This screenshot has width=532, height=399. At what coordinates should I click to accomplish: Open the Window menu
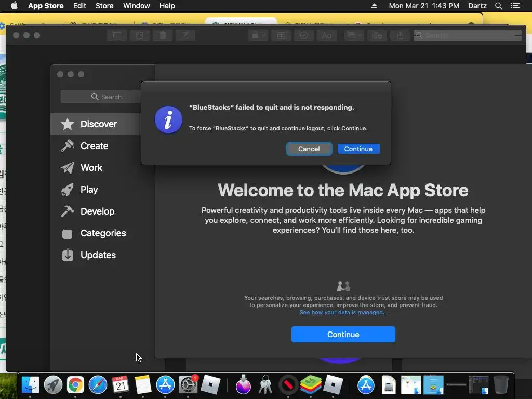click(137, 6)
